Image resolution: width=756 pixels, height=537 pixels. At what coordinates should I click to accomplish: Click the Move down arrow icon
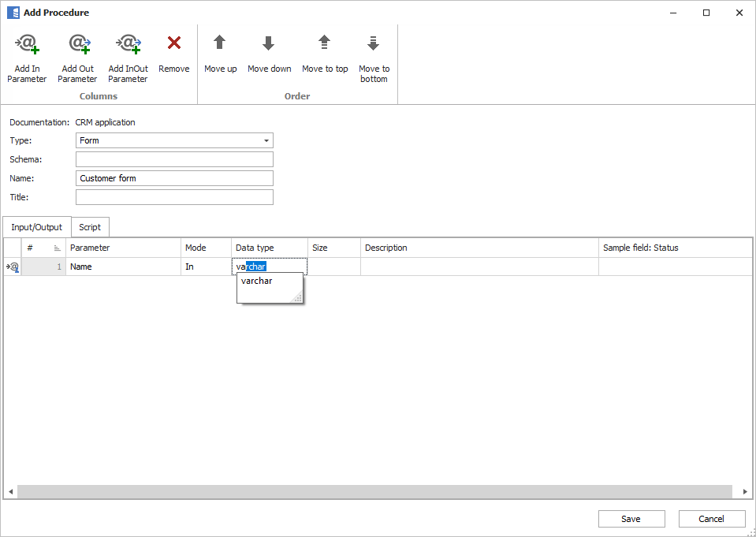pos(269,43)
